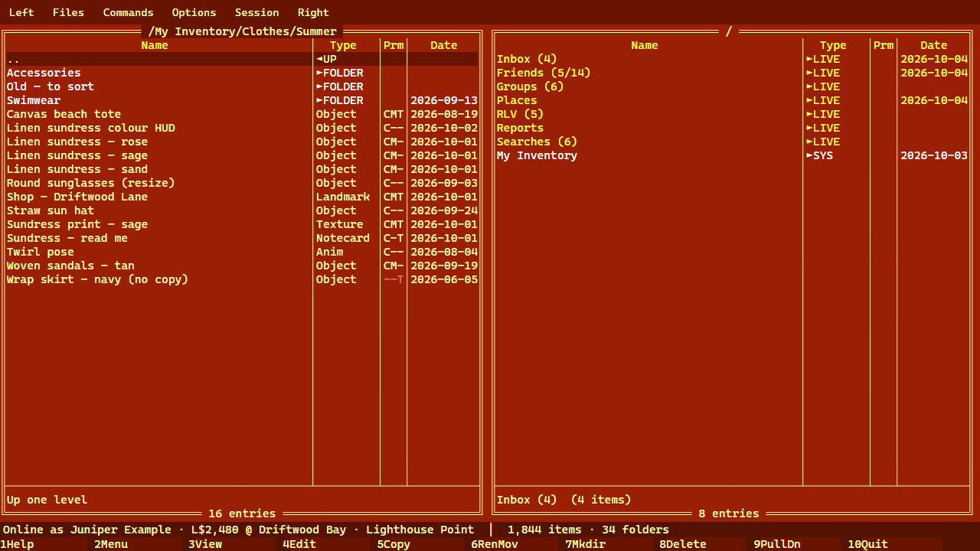
Task: Select 'Round sunglasses (resize)' item
Action: coord(242,183)
